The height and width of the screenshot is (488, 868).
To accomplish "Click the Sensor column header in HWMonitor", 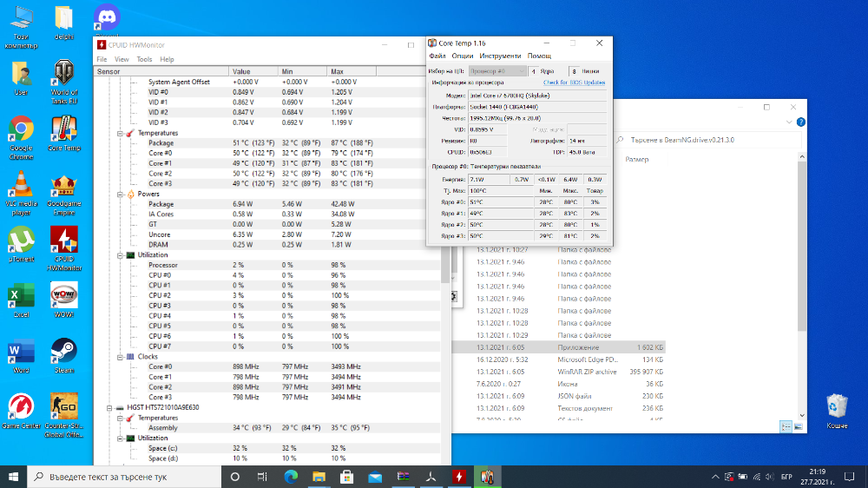I will [161, 71].
